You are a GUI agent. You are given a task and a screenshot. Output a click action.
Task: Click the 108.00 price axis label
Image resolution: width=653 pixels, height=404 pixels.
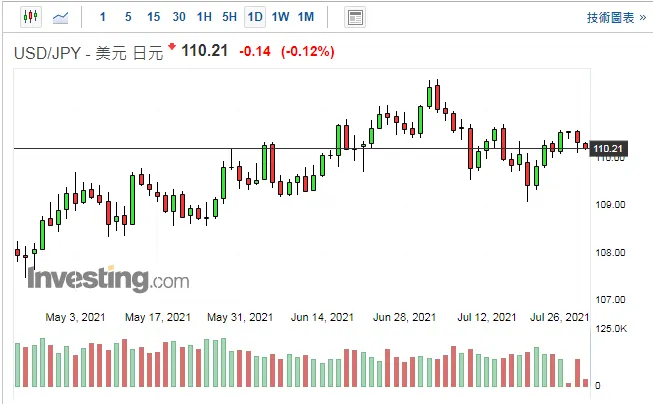tap(610, 252)
